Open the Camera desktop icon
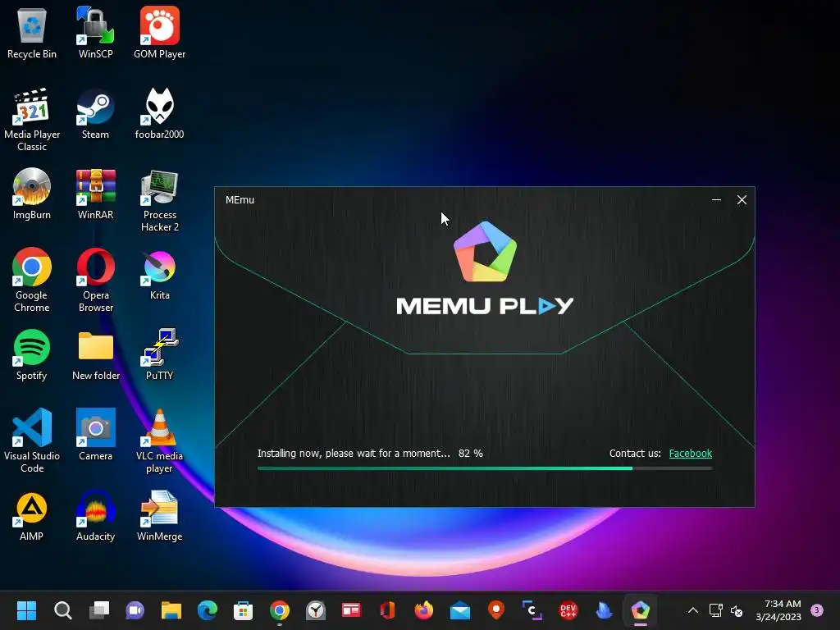The width and height of the screenshot is (840, 630). pyautogui.click(x=95, y=435)
